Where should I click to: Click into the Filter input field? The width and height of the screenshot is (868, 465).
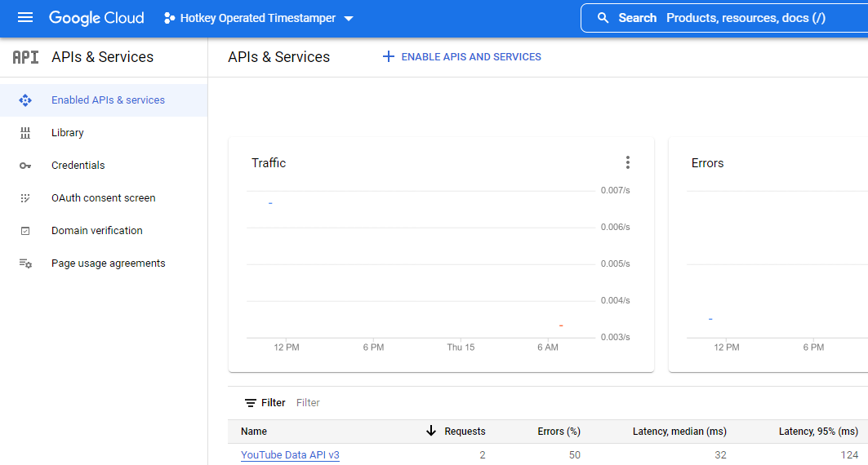tap(308, 402)
